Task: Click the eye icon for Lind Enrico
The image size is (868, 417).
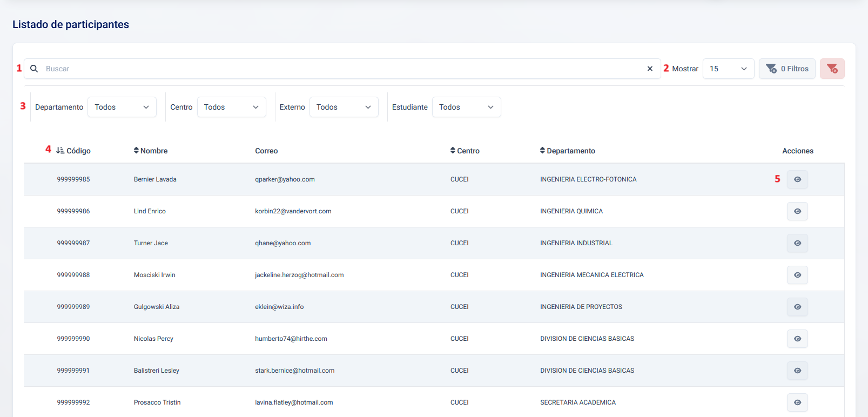Action: coord(797,211)
